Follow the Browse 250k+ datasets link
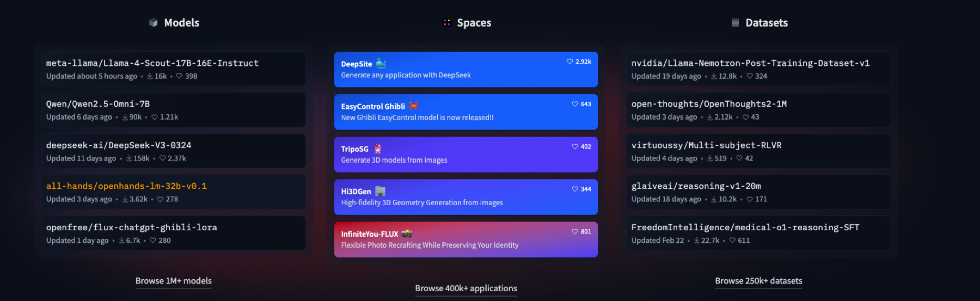980x301 pixels. click(x=758, y=281)
